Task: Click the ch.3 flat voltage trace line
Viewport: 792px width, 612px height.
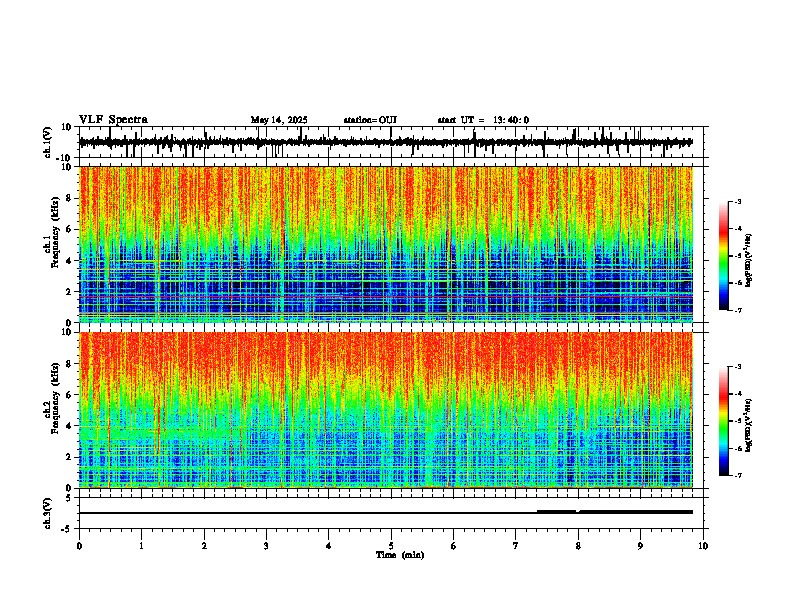Action: [x=386, y=512]
